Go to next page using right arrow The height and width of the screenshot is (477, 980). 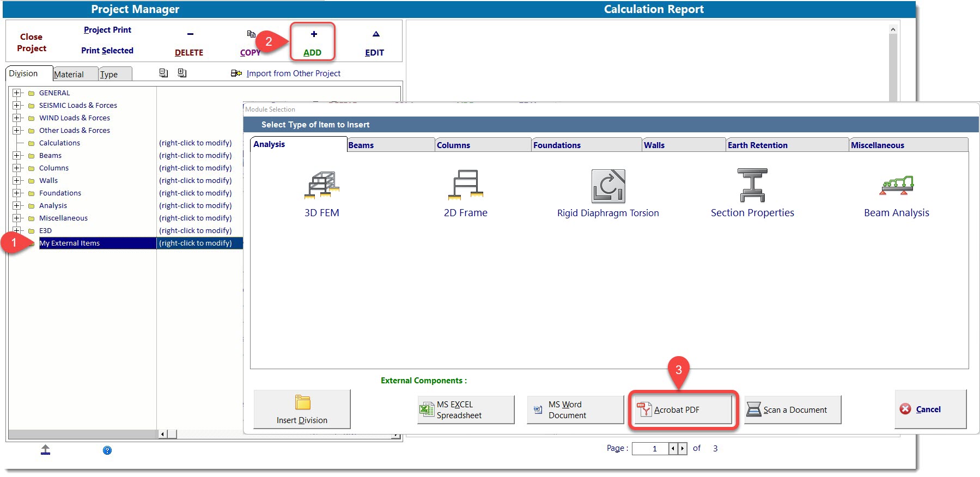pyautogui.click(x=682, y=449)
